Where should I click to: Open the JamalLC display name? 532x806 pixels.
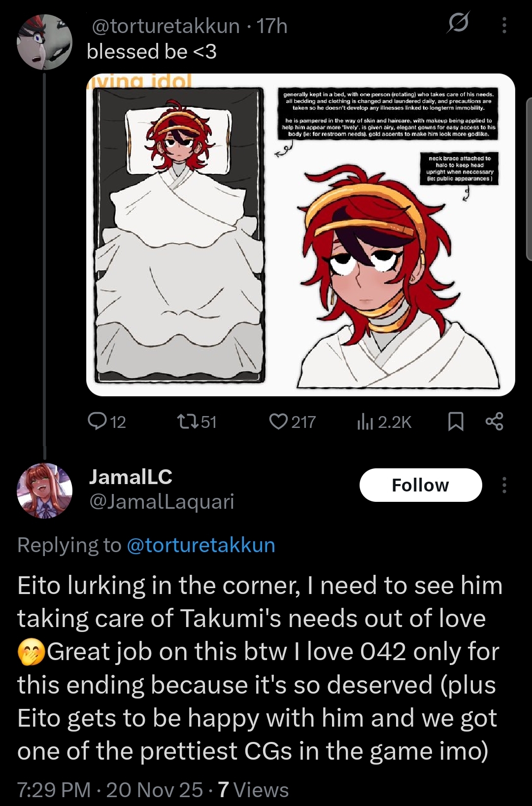point(131,477)
